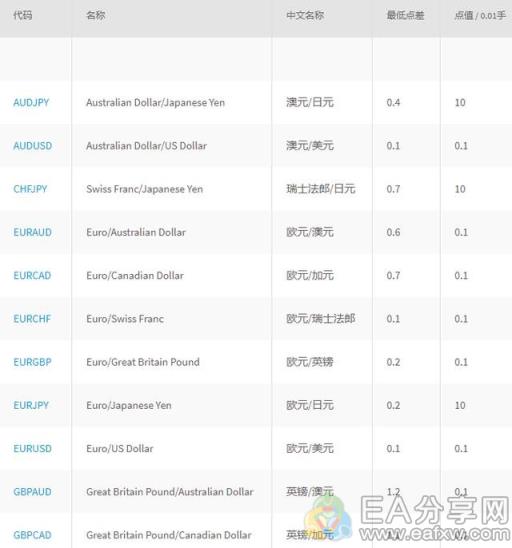
Task: Click the 点值 / 0.01手 column header
Action: pos(480,15)
